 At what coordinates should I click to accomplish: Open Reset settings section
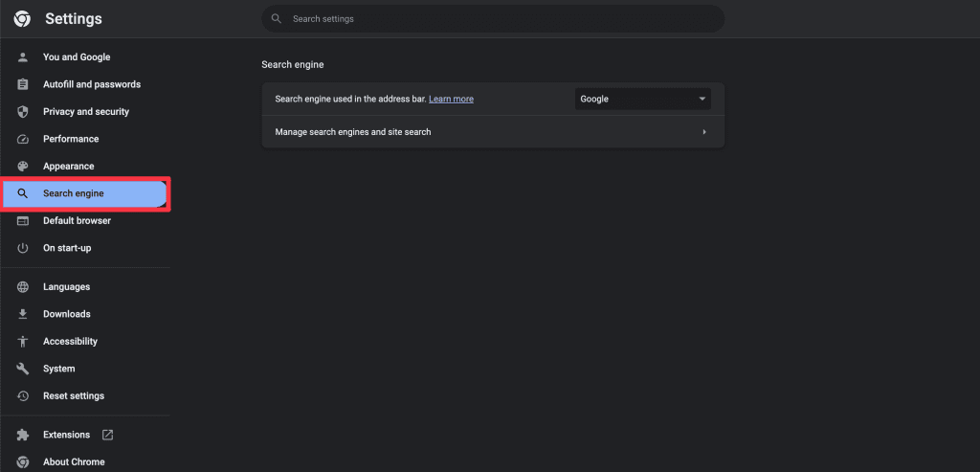(x=74, y=396)
